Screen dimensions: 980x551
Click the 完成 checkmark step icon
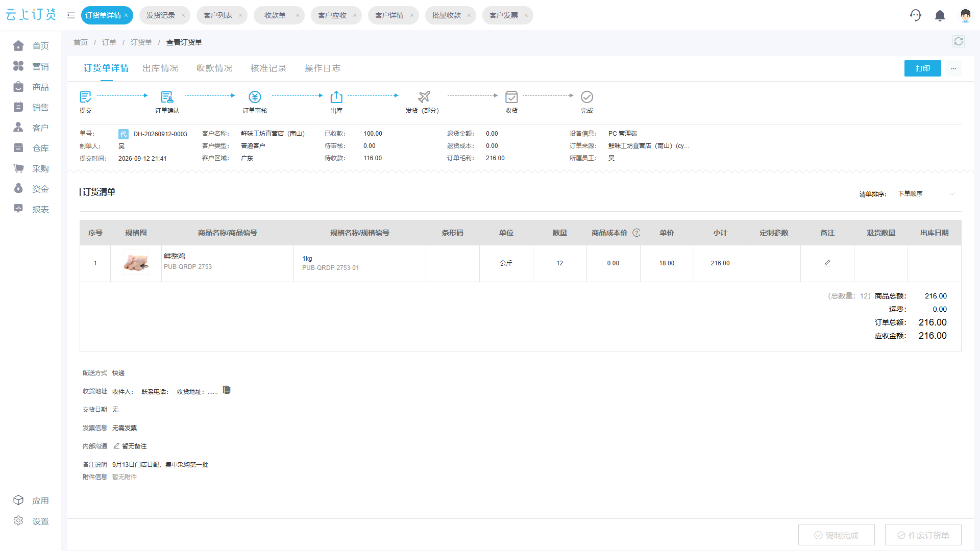[x=587, y=97]
